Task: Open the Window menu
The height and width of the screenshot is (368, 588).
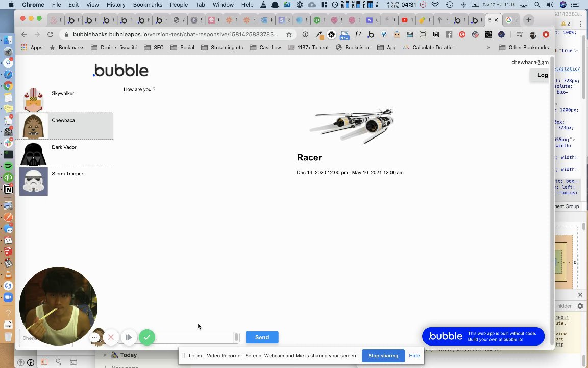Action: pyautogui.click(x=223, y=5)
